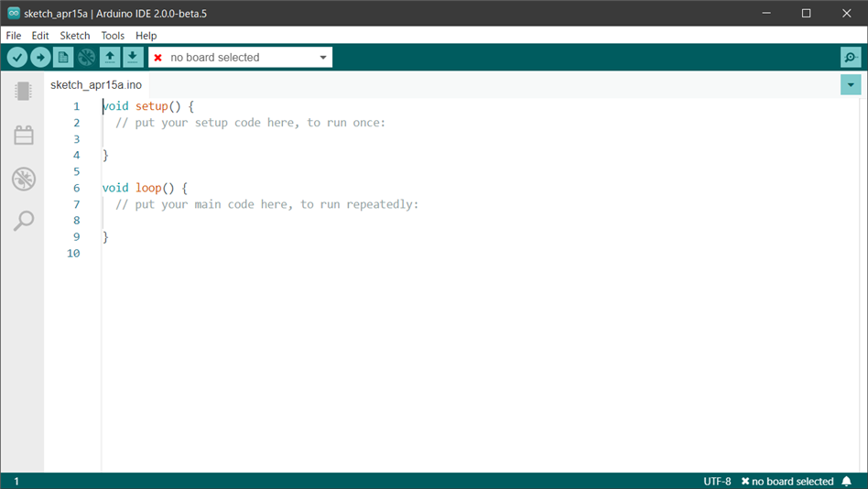Click the open sketch up-arrow icon
The width and height of the screenshot is (868, 489).
point(110,57)
